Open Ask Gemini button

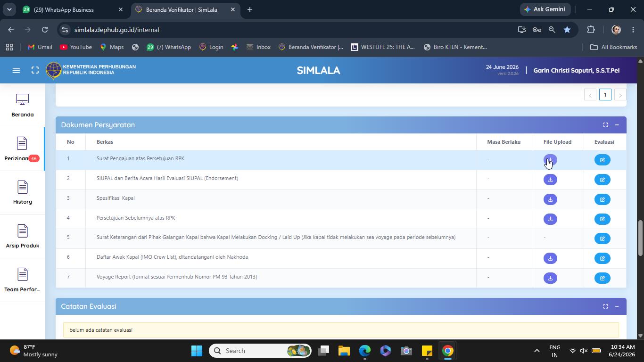point(545,9)
